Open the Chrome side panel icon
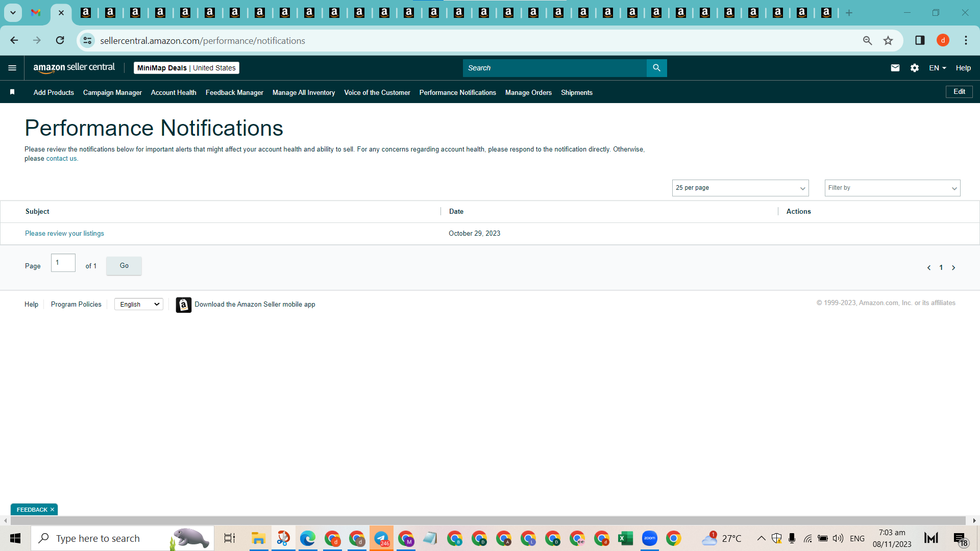980x551 pixels. [920, 40]
